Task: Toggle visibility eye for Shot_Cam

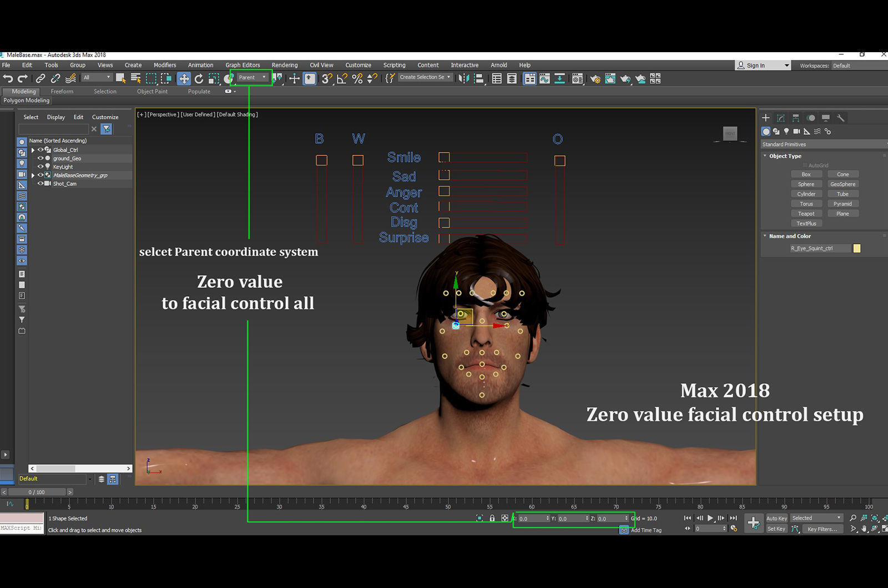Action: pyautogui.click(x=40, y=184)
